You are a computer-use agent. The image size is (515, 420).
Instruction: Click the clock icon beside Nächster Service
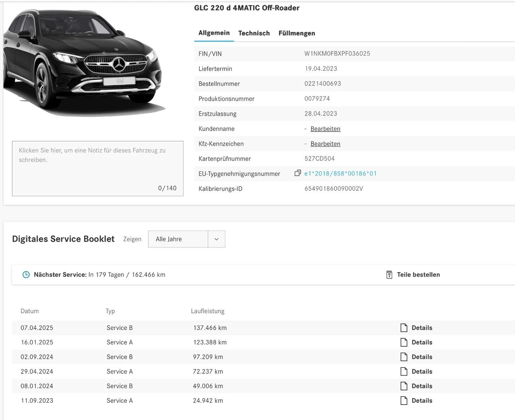tap(26, 274)
